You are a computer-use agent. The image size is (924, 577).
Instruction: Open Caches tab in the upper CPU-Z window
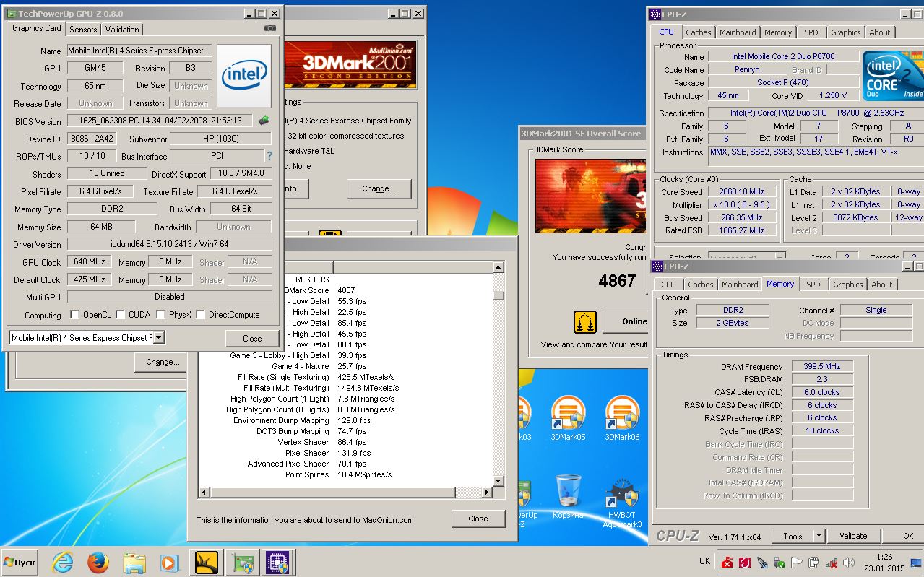tap(699, 32)
